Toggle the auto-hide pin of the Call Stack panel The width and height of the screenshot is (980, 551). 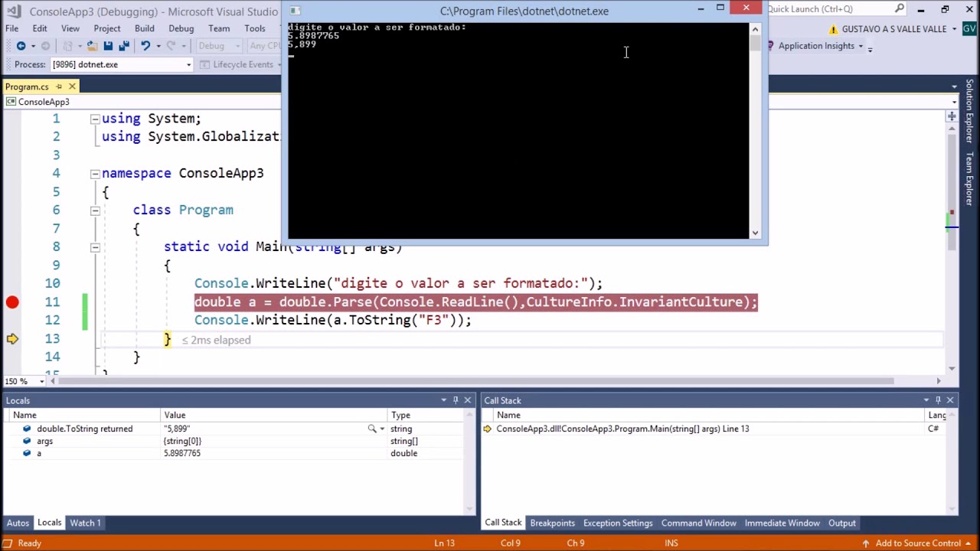click(938, 400)
